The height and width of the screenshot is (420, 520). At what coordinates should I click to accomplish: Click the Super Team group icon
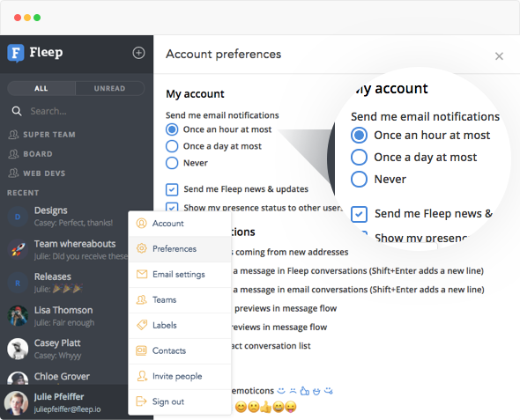click(x=13, y=135)
